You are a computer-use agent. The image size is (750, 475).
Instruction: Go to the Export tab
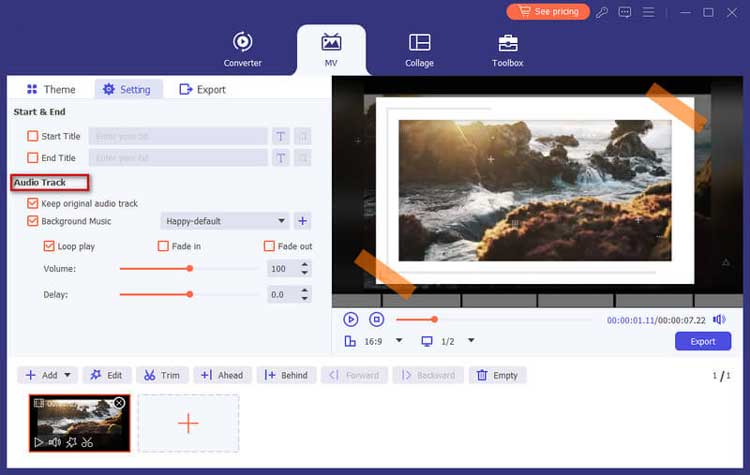tap(202, 89)
